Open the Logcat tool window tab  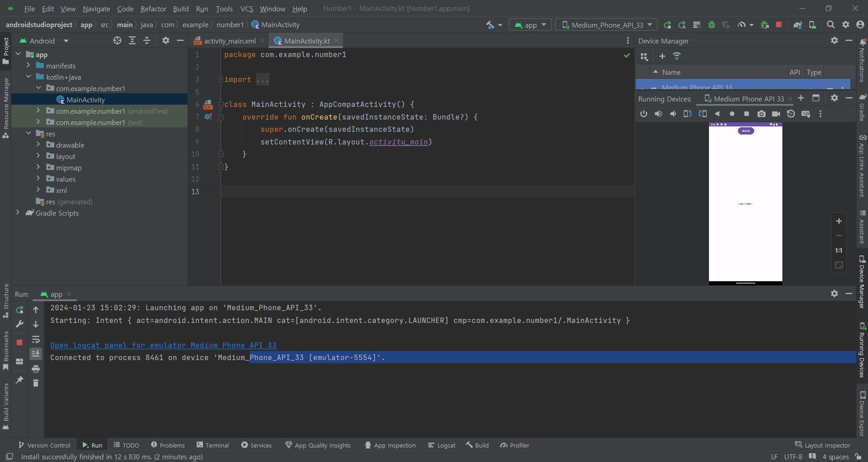442,445
